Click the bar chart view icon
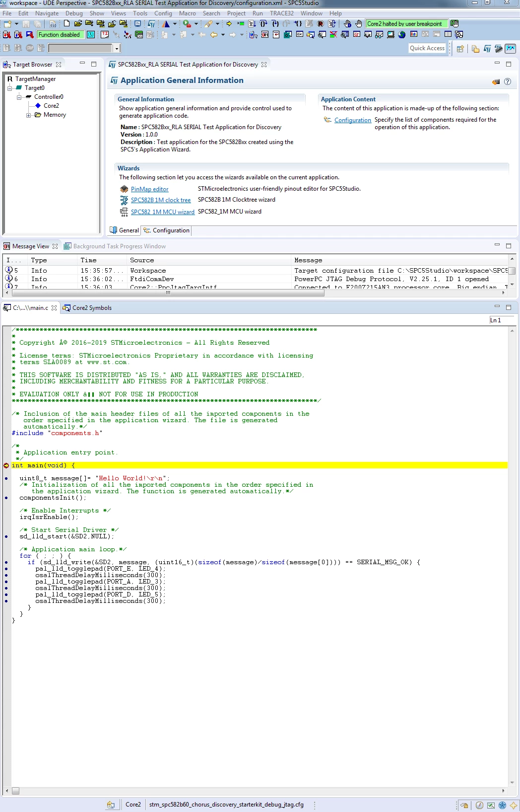520x812 pixels. pyautogui.click(x=413, y=34)
